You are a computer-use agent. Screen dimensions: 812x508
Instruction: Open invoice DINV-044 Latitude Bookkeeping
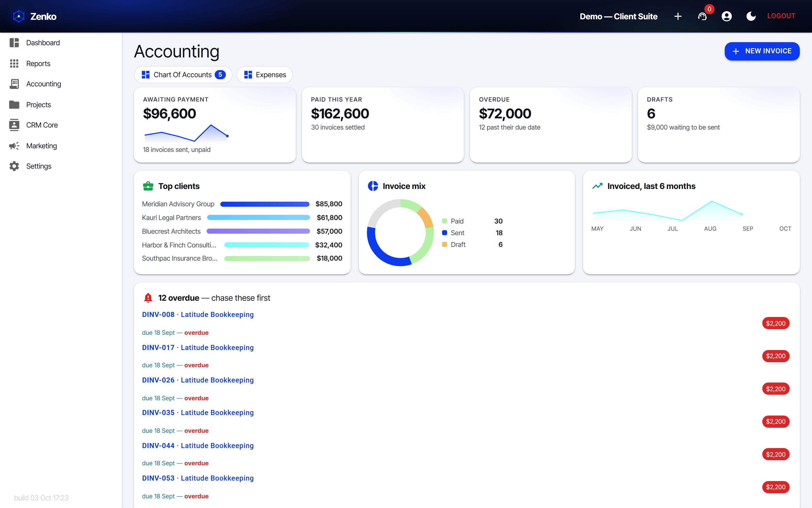[198, 446]
